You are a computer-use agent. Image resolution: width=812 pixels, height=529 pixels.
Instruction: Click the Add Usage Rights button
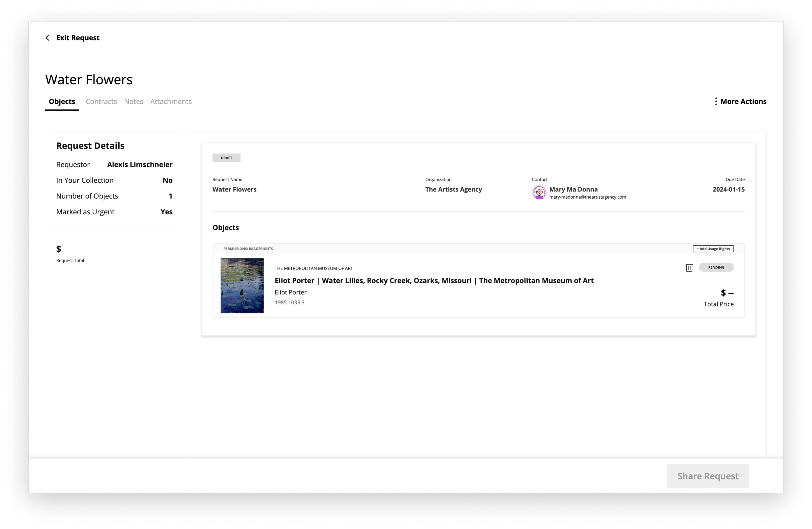click(x=713, y=249)
